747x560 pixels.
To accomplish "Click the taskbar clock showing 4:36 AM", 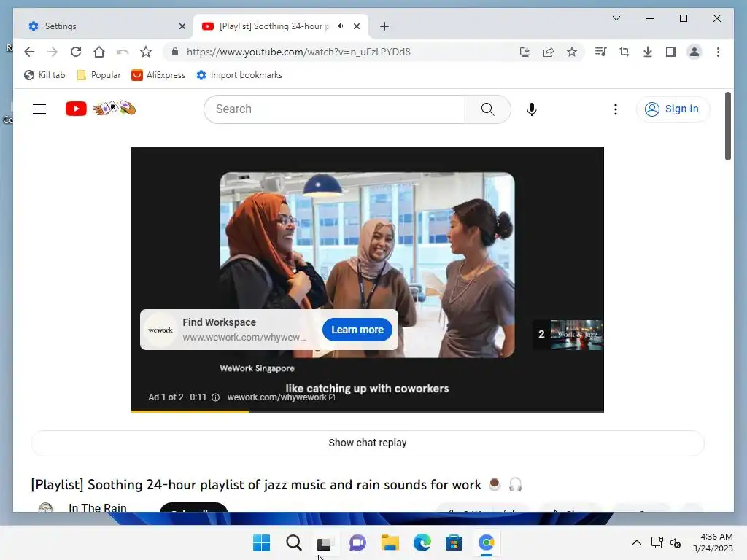I will tap(713, 542).
